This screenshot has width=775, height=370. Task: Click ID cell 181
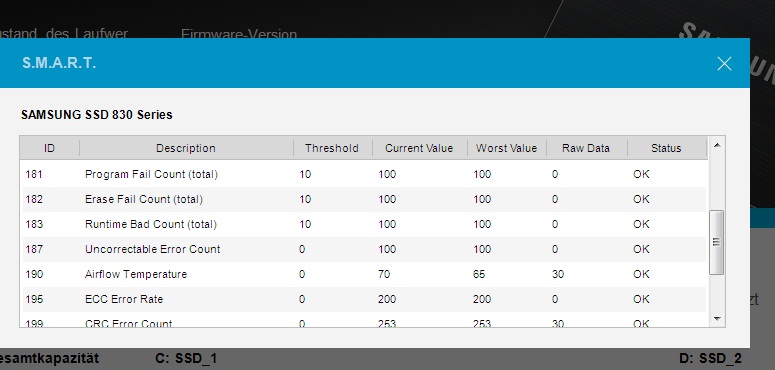click(x=34, y=174)
